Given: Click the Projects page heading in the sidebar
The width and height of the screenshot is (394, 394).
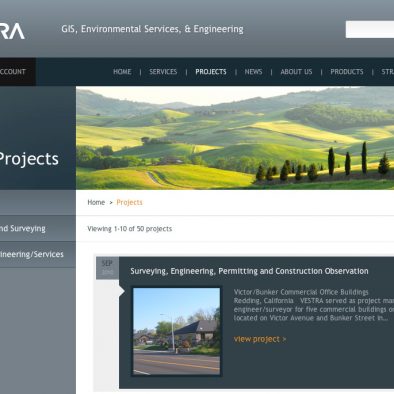Looking at the screenshot, I should click(29, 159).
